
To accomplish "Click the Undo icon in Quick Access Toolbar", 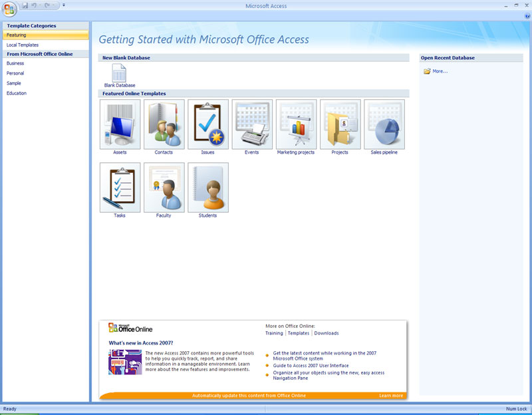I will pyautogui.click(x=34, y=5).
